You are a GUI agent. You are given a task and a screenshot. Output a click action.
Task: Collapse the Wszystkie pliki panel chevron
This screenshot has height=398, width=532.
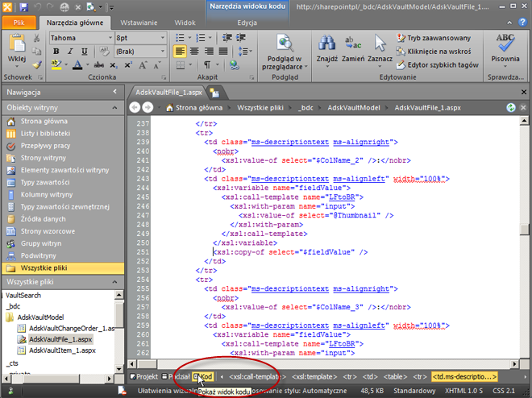pos(114,282)
